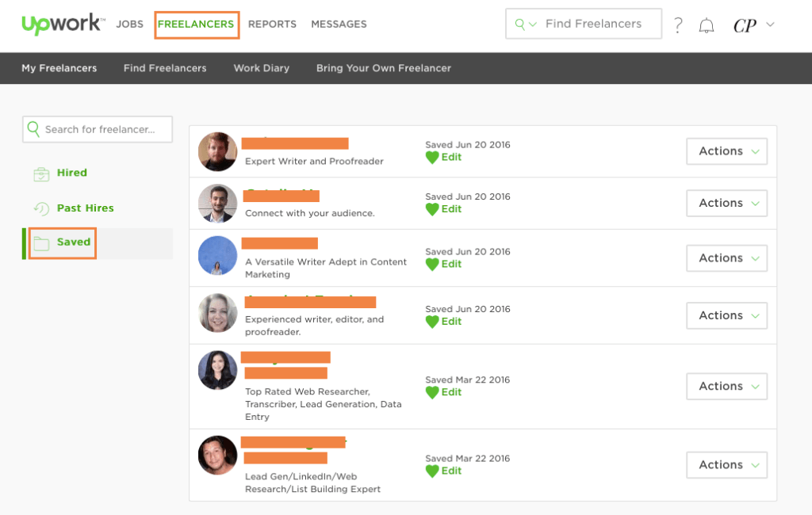Select Past Hires in the sidebar
The height and width of the screenshot is (515, 812).
(x=86, y=208)
